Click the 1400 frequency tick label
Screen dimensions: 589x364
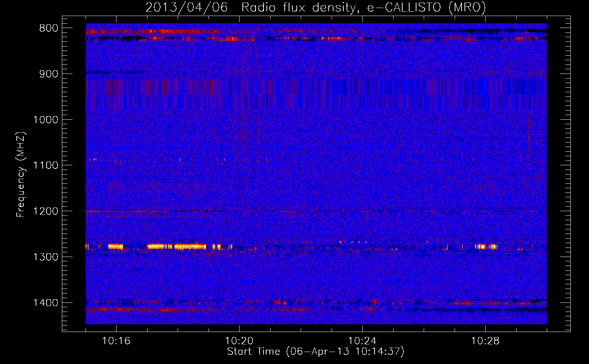point(46,303)
